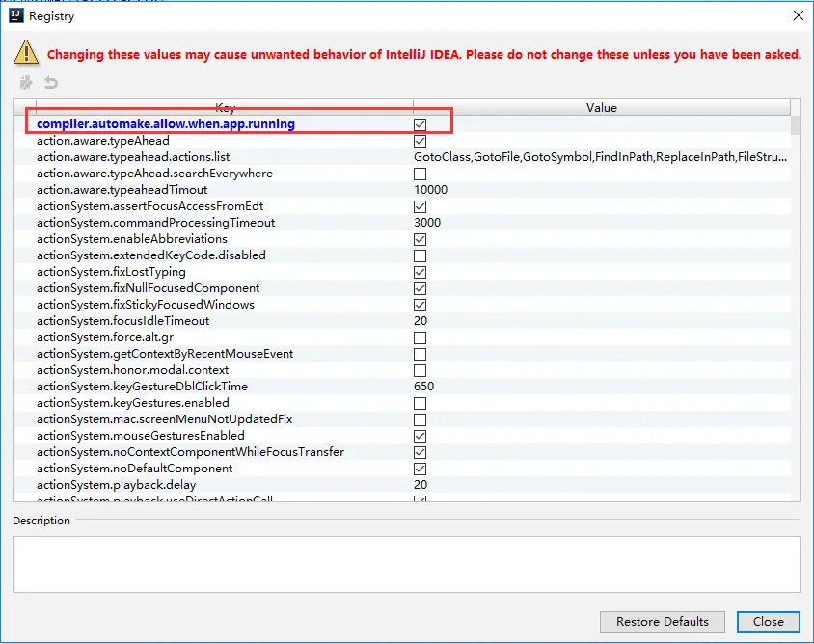Toggle actionSystem.fixLostTyping checkbox
814x644 pixels.
(420, 272)
